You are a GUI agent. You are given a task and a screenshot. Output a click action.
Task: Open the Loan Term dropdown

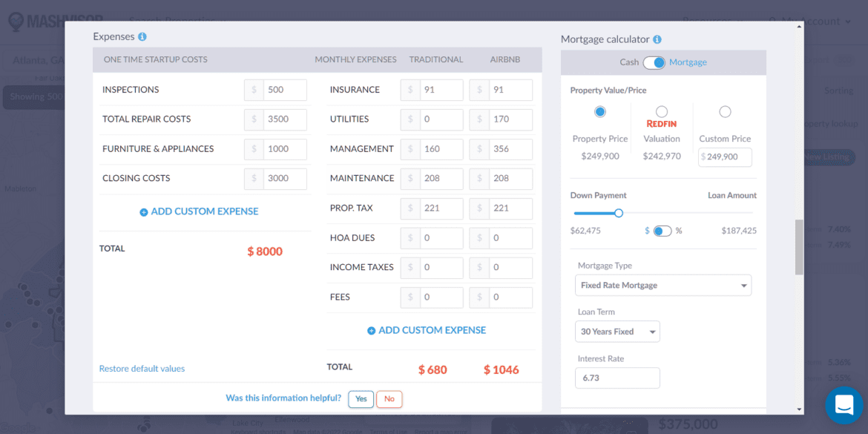[617, 332]
